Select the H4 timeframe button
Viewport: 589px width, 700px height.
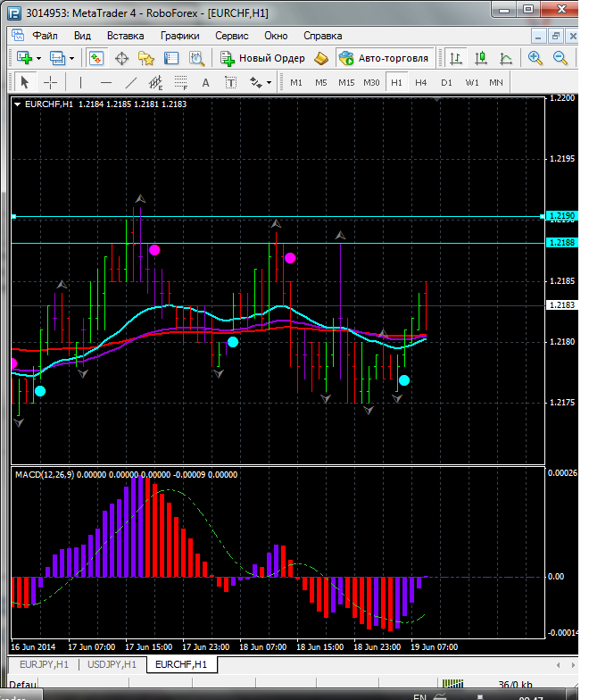(x=421, y=82)
